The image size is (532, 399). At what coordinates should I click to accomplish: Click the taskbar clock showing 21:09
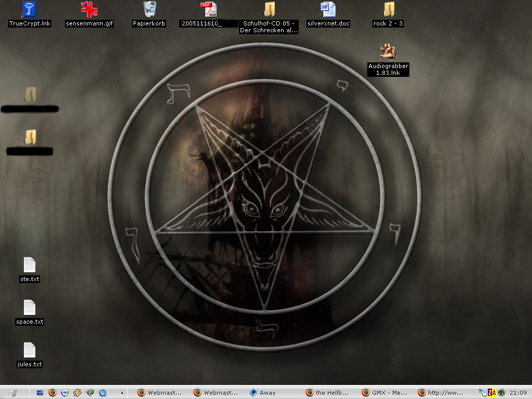click(518, 393)
